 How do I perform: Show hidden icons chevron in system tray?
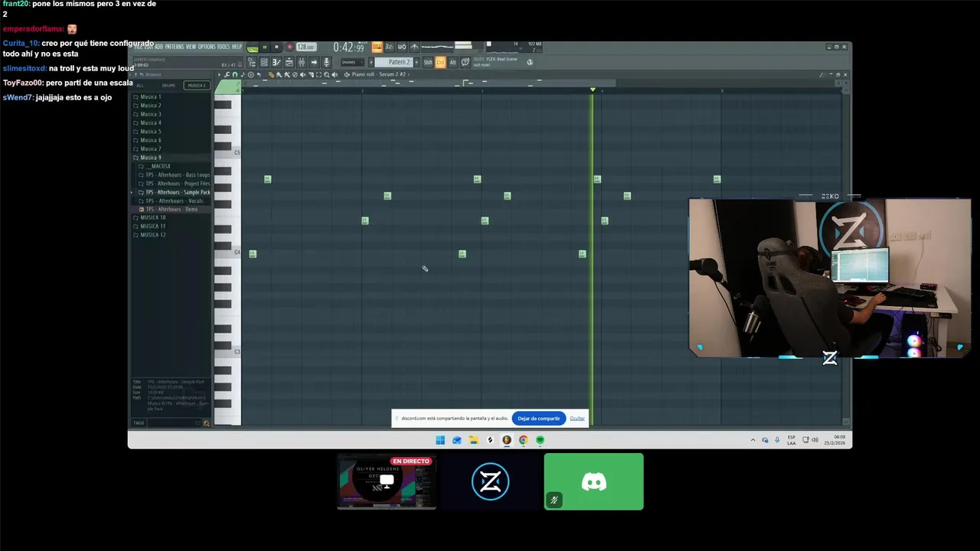[753, 440]
